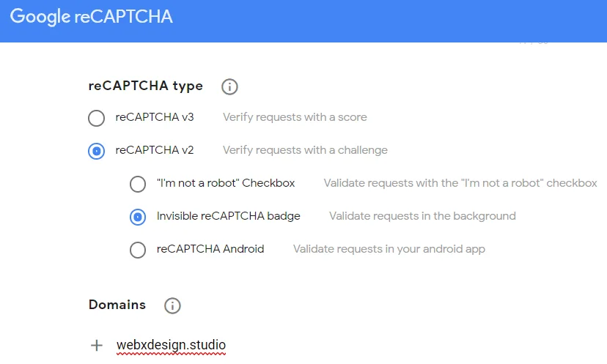Open the info icon next to Domains

pyautogui.click(x=172, y=305)
